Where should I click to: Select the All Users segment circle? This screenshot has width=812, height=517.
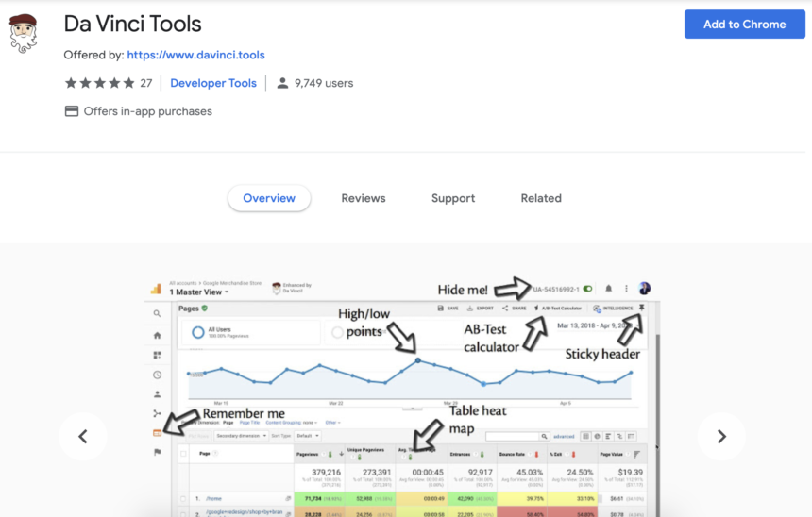[x=197, y=333]
